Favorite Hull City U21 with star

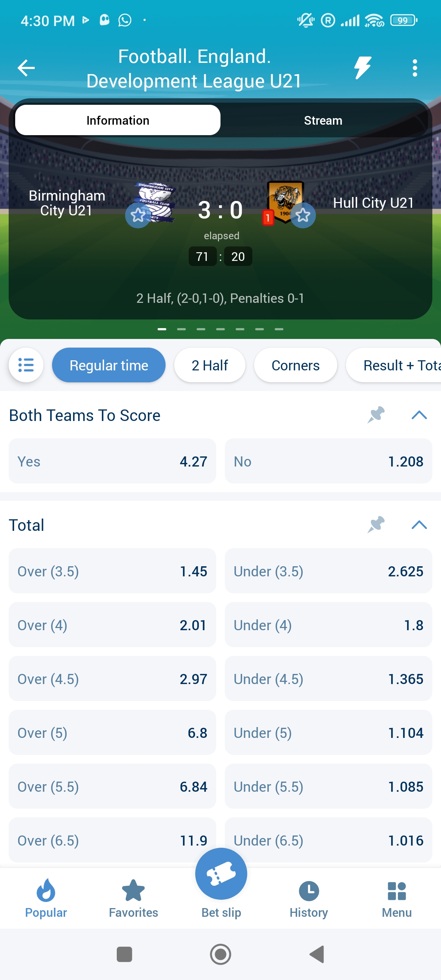303,215
